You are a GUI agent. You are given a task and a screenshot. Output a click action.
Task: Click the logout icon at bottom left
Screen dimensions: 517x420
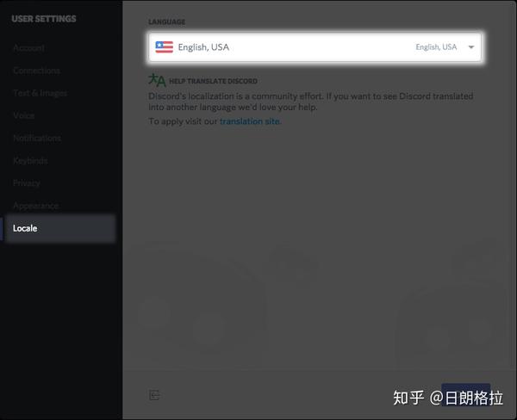[154, 395]
